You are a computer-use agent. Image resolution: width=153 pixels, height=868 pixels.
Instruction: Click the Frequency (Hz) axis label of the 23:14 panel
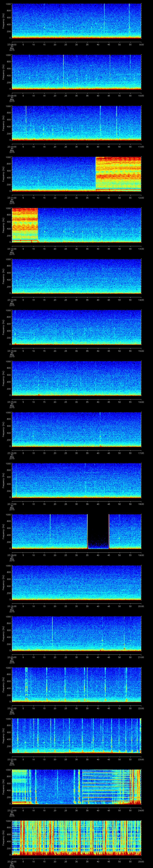(3, 327)
